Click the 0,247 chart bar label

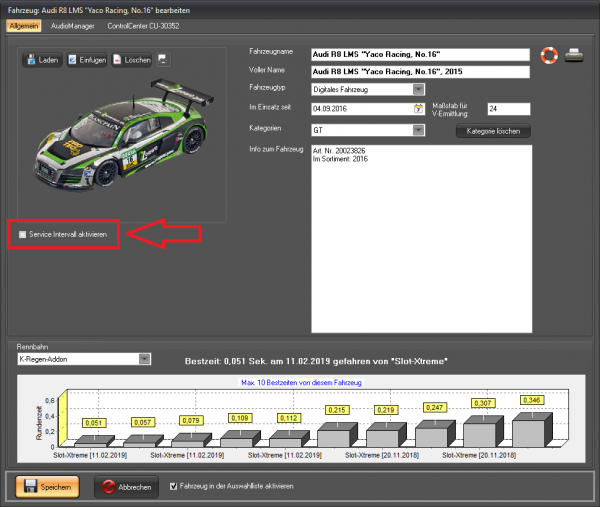pos(434,408)
